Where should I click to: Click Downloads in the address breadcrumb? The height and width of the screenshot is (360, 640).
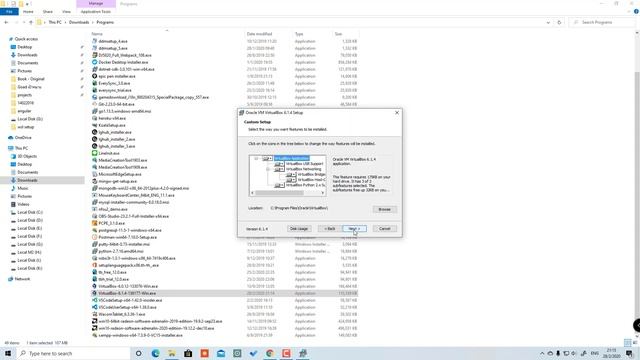click(x=79, y=22)
